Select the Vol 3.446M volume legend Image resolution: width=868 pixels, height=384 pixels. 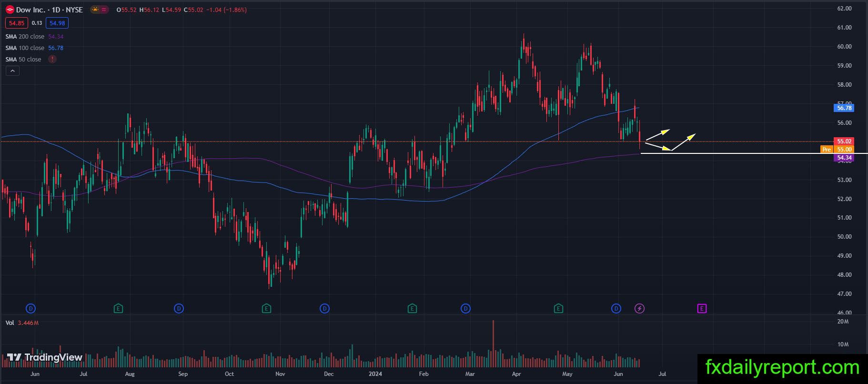(22, 323)
